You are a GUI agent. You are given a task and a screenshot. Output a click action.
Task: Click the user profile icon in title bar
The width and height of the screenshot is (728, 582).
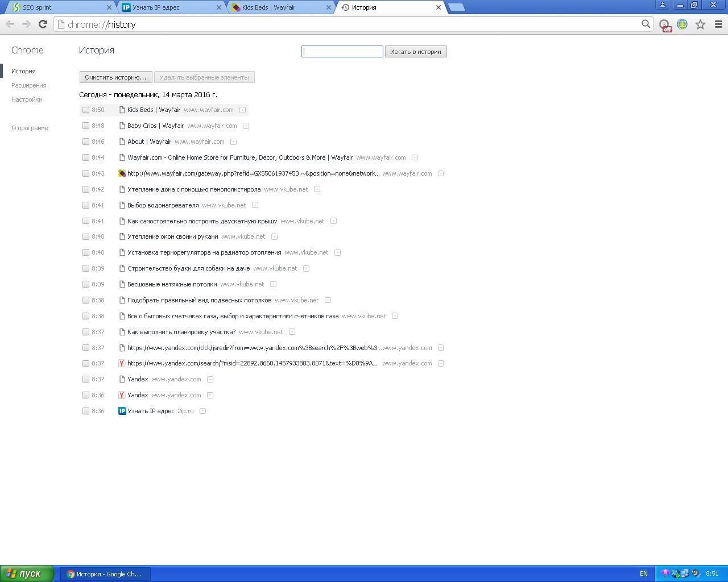(x=662, y=5)
